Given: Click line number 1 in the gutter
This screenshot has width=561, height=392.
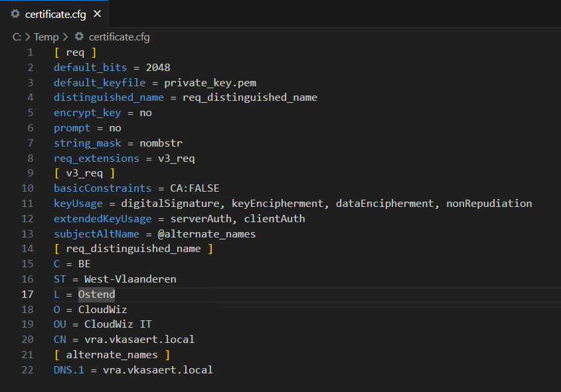Looking at the screenshot, I should pos(31,52).
